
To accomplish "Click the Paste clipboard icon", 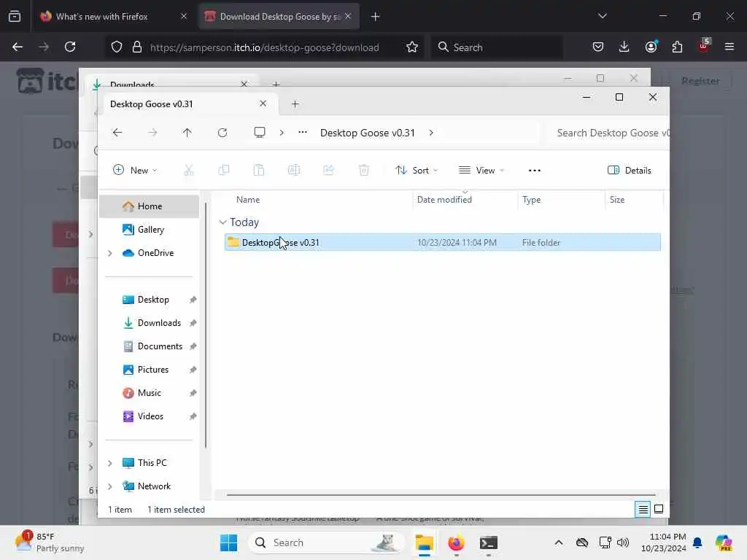I will tap(259, 170).
